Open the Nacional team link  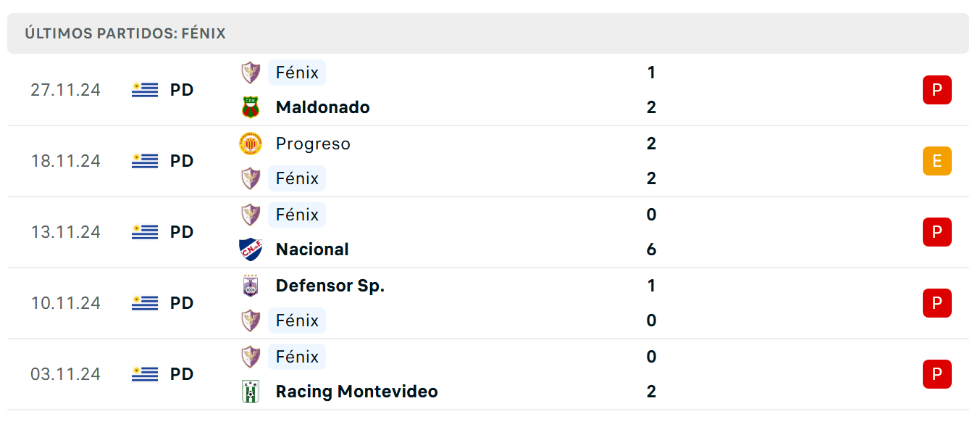[312, 249]
